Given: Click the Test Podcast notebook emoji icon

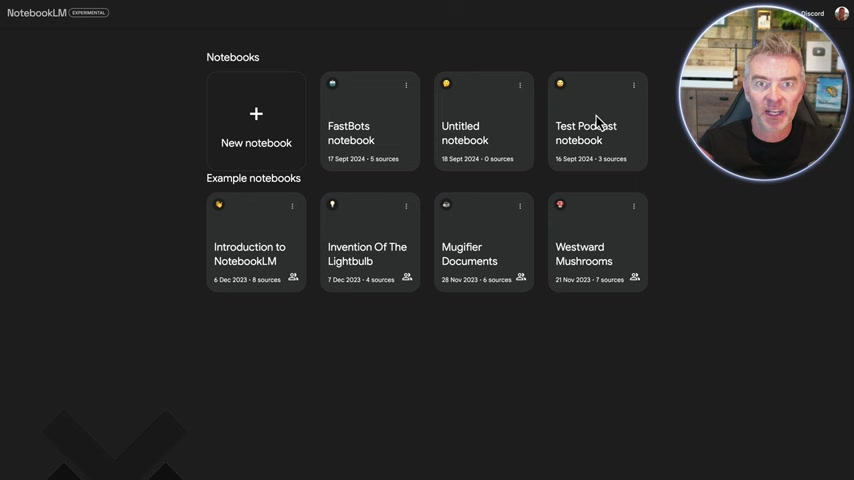Looking at the screenshot, I should tap(560, 83).
